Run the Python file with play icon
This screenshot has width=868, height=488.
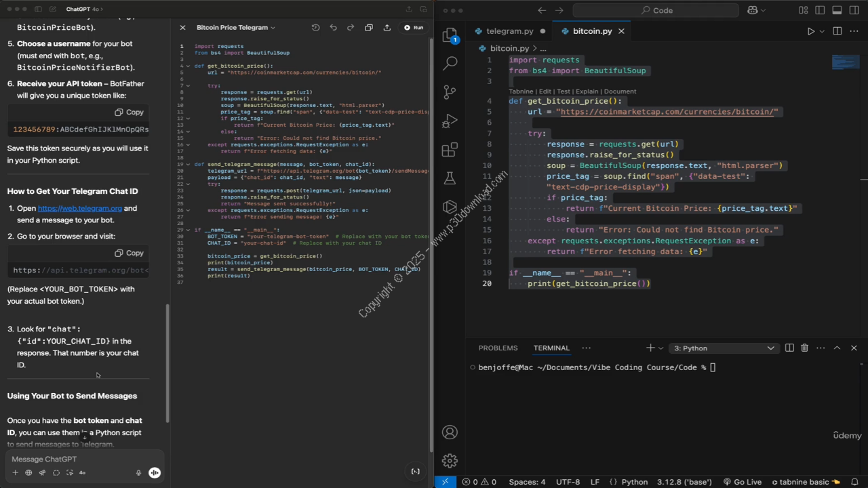pos(810,31)
